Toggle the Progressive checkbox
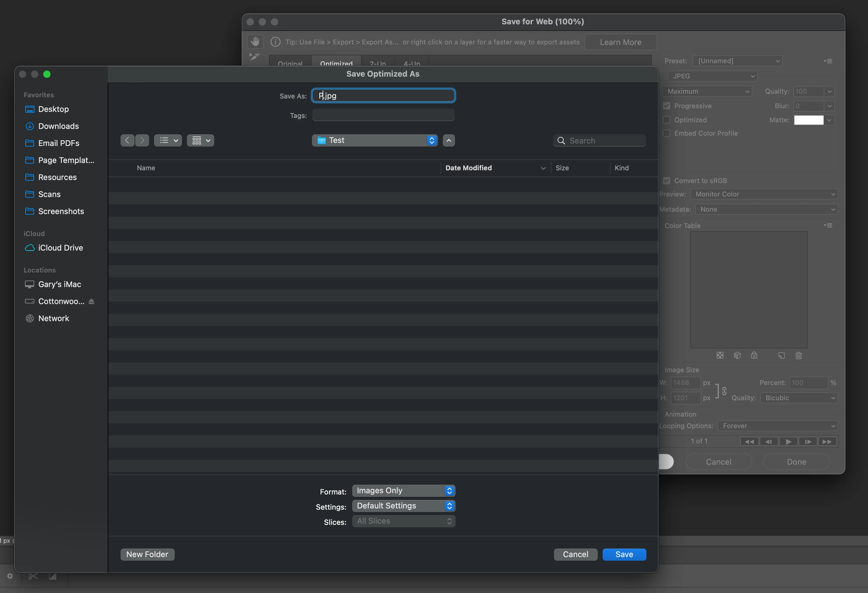Viewport: 868px width, 593px height. pyautogui.click(x=667, y=106)
